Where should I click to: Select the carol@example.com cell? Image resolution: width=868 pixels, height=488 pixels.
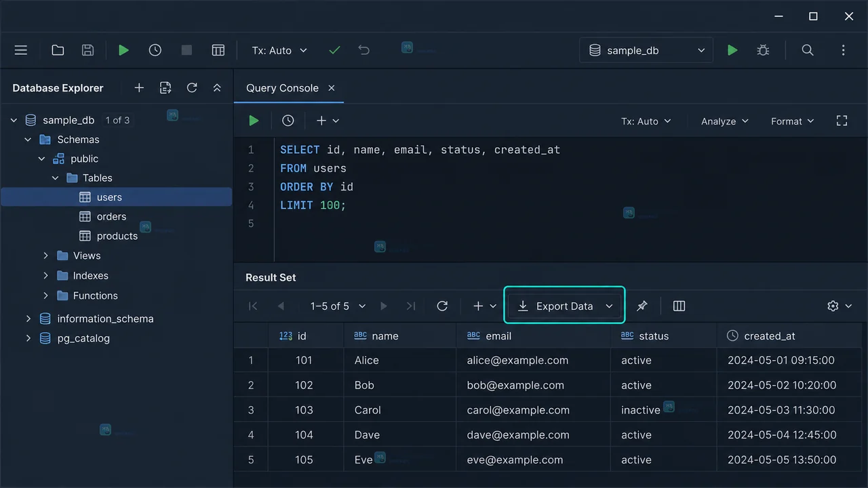(533, 410)
